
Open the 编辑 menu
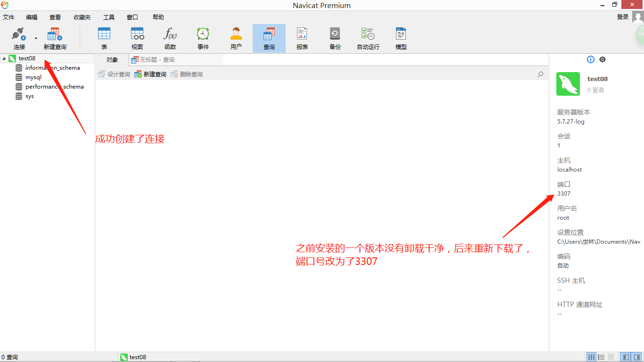coord(32,17)
